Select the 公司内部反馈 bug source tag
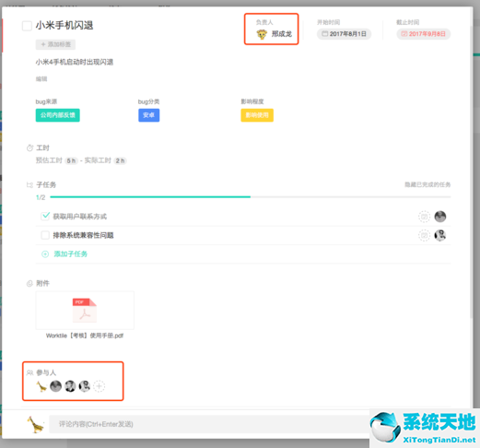This screenshot has width=480, height=448. (x=58, y=115)
